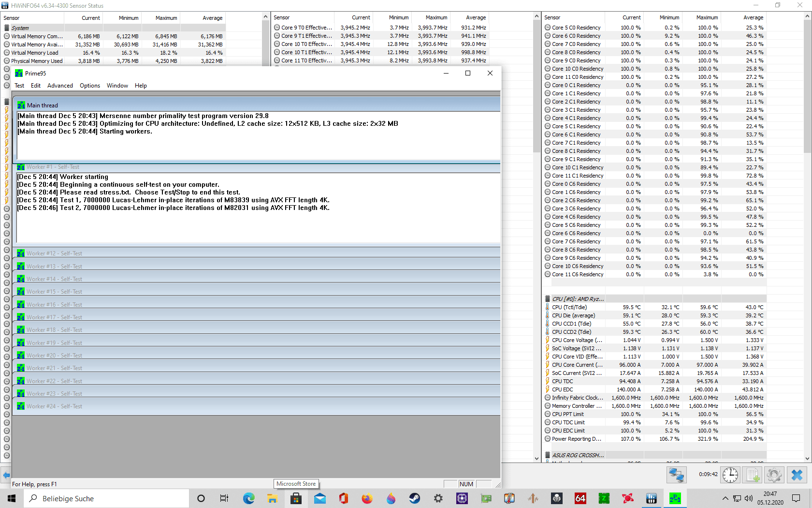Open HWiNFO remote sensor monitor network icon
Image resolution: width=812 pixels, height=508 pixels.
[x=676, y=475]
